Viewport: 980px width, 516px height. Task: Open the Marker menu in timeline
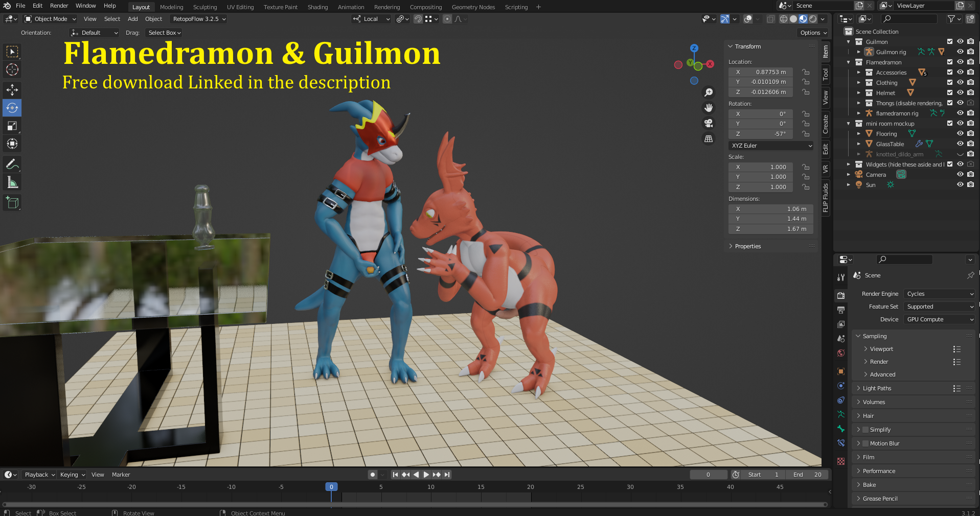coord(121,475)
